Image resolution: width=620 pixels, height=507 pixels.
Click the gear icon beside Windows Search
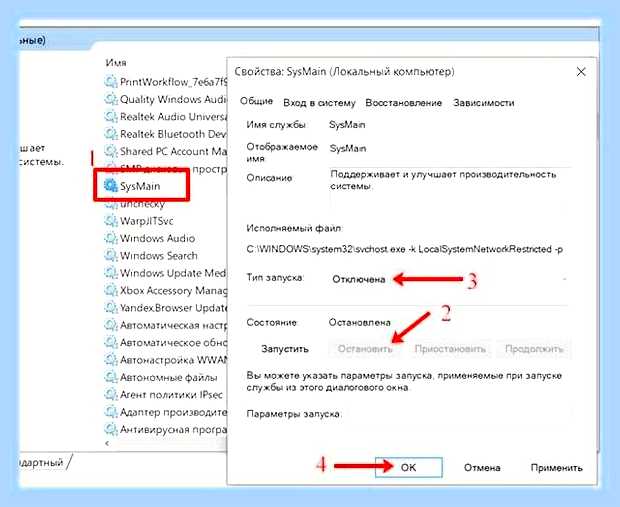click(x=111, y=255)
